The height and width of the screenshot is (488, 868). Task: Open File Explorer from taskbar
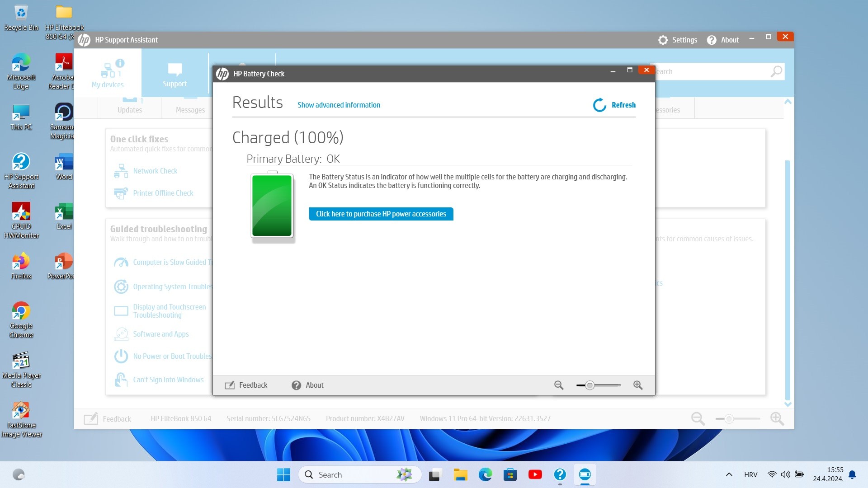click(460, 475)
